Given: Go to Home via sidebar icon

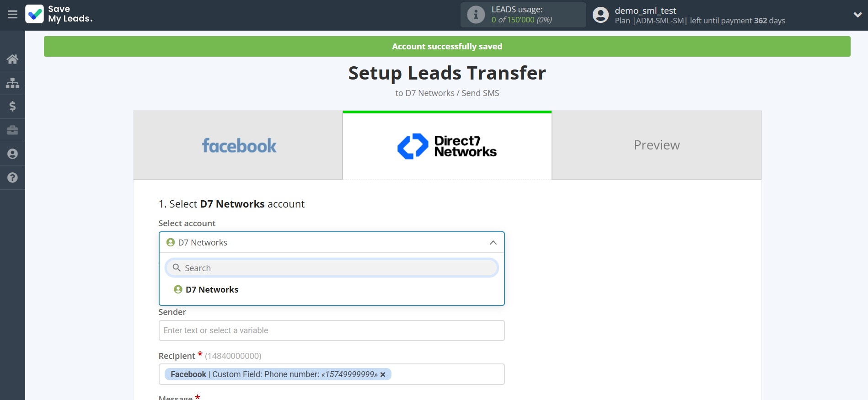Looking at the screenshot, I should pos(12,59).
